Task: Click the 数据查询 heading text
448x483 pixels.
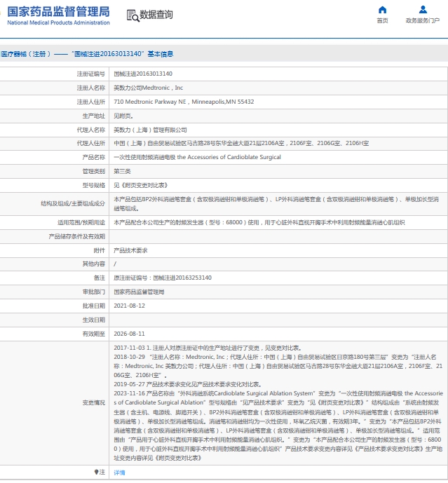Action: pos(156,15)
